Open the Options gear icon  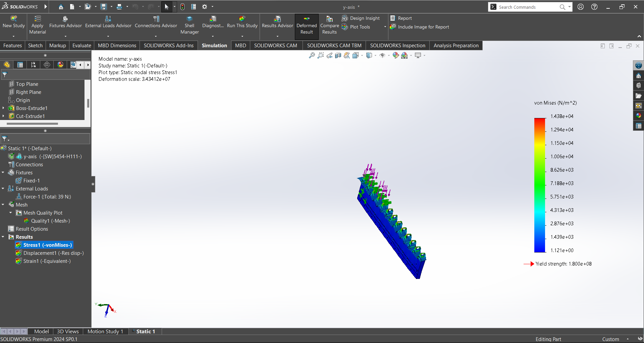coord(205,7)
